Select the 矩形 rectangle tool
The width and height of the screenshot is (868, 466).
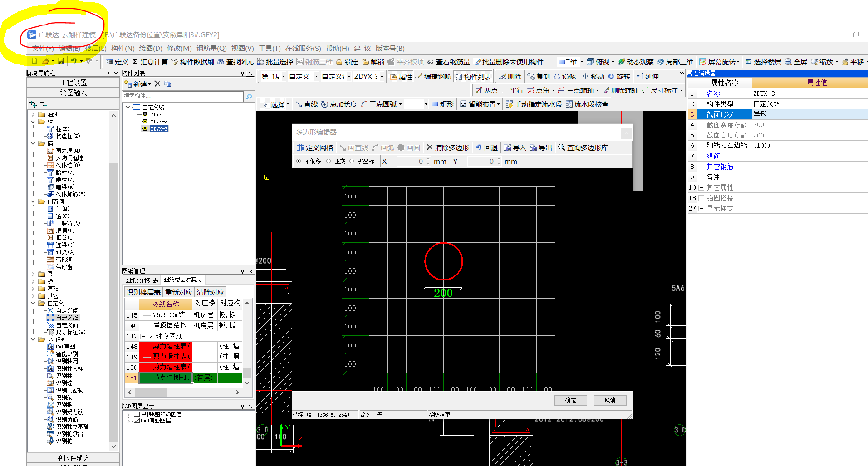[442, 104]
